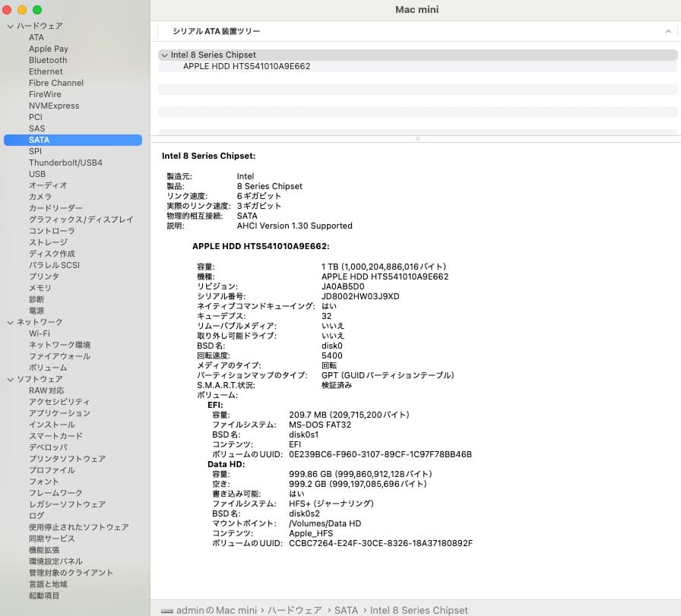Screen dimensions: 681x616
Task: Open the USB hardware section
Action: (36, 174)
